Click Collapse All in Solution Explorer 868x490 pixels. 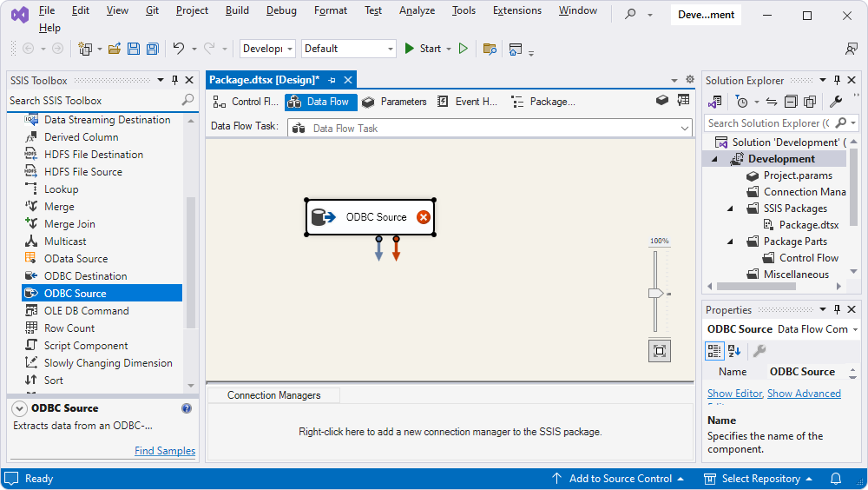791,102
